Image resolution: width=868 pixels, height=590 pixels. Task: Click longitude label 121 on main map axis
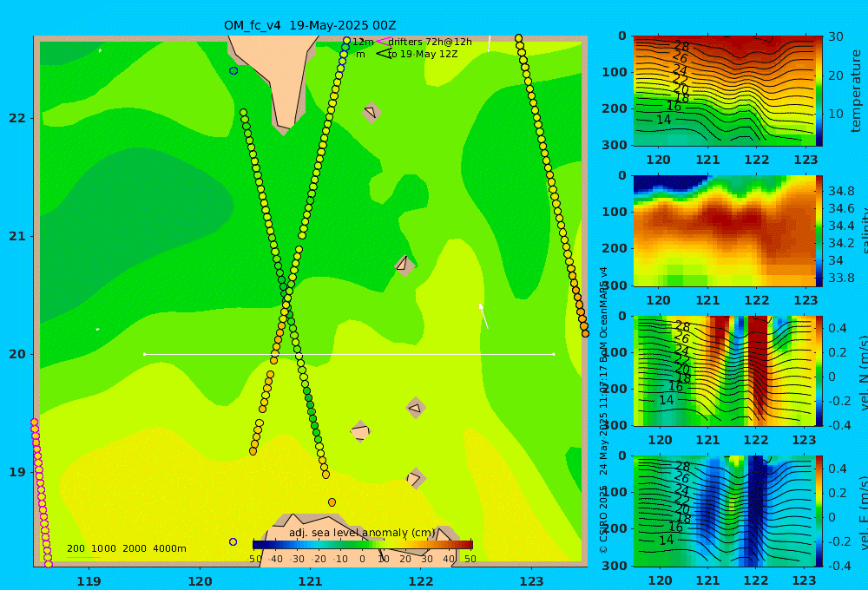[x=311, y=581]
